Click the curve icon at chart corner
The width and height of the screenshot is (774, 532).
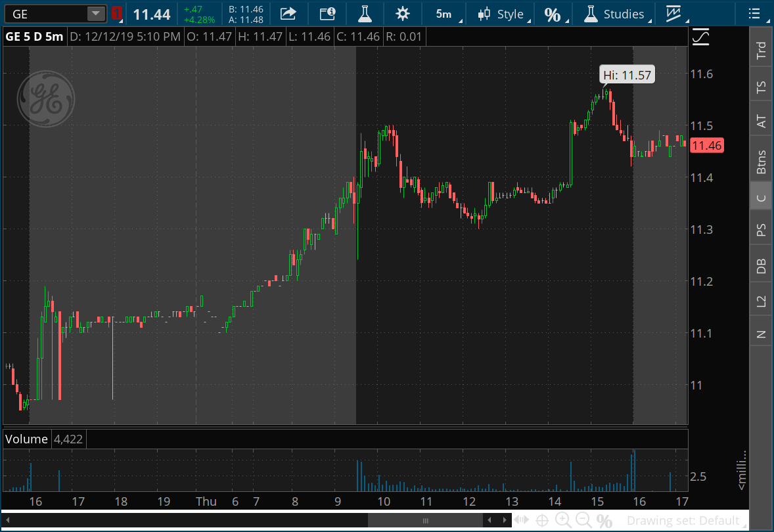(x=701, y=37)
